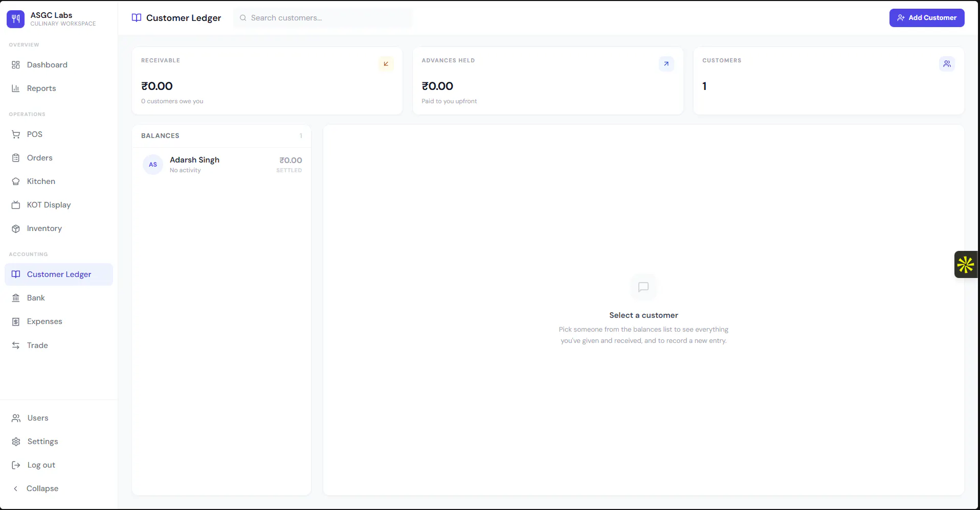Click the Customer Ledger page title
Screen dimensions: 980x510
pyautogui.click(x=184, y=18)
